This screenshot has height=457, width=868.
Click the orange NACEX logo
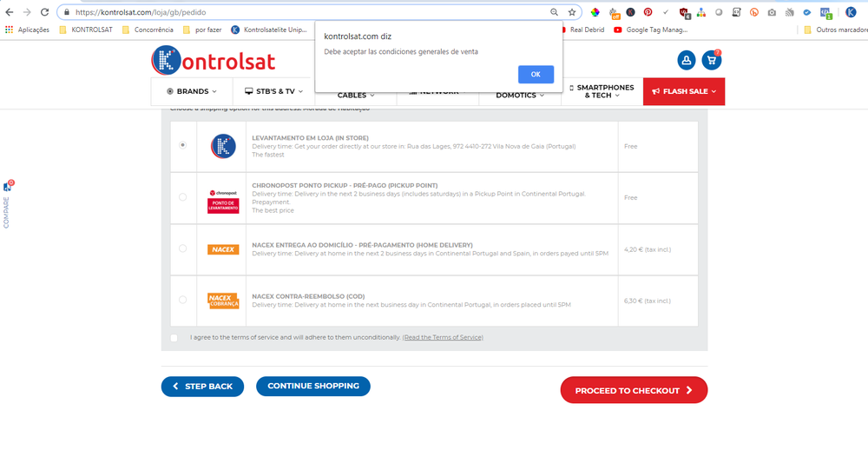point(223,250)
